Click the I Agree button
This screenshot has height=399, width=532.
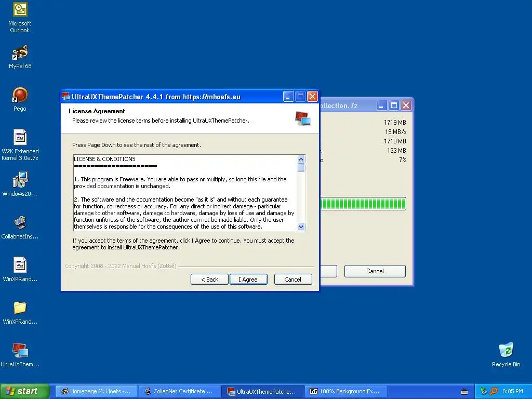point(248,279)
